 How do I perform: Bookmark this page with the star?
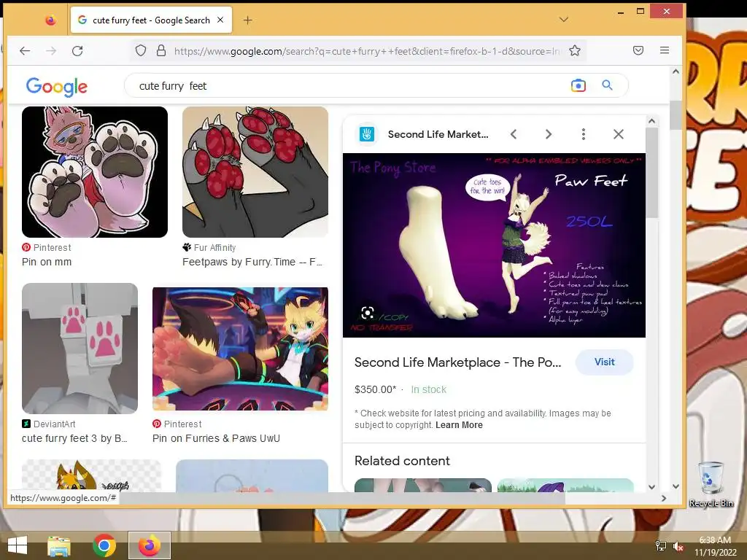(575, 50)
